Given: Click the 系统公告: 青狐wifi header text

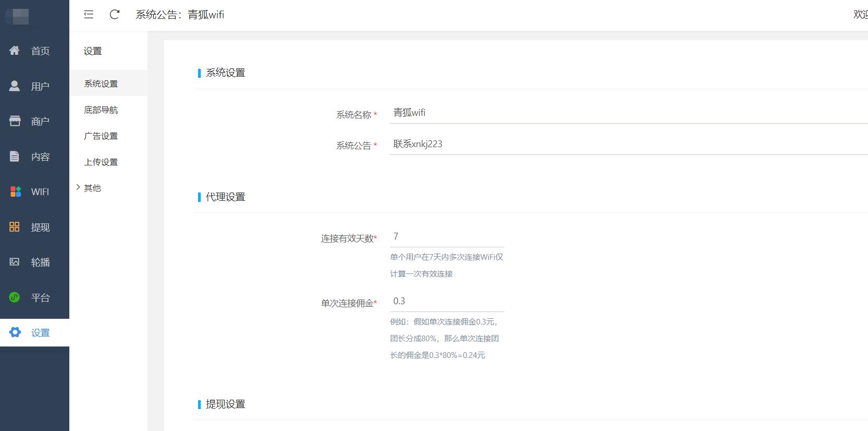Looking at the screenshot, I should tap(180, 15).
